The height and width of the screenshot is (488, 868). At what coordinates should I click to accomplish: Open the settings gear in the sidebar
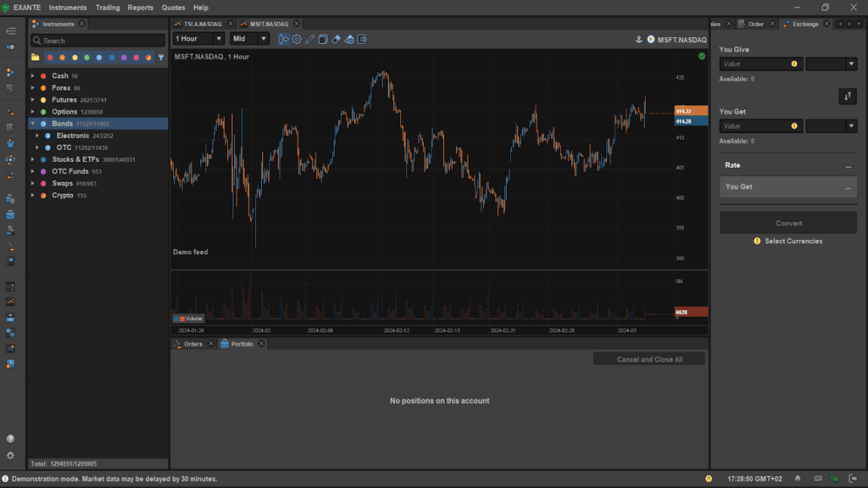coord(10,455)
